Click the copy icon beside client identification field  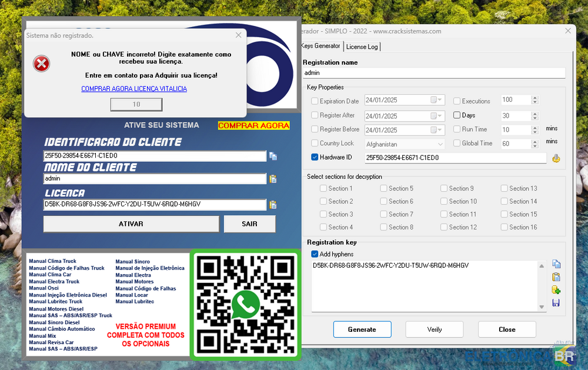click(x=273, y=156)
